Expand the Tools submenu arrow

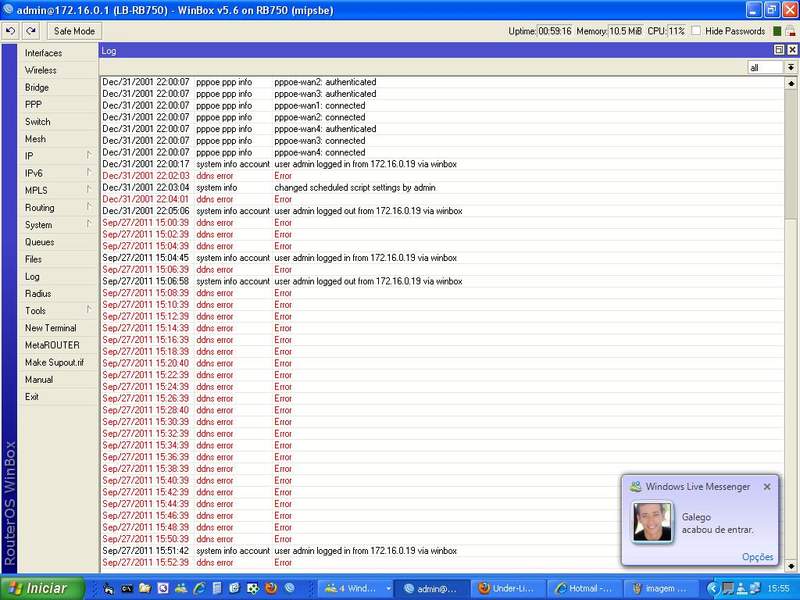pyautogui.click(x=89, y=310)
